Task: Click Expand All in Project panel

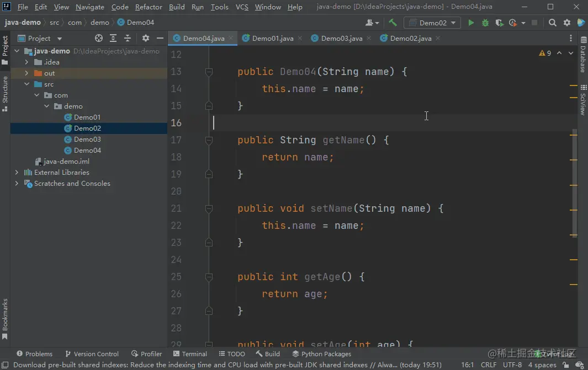Action: [113, 38]
